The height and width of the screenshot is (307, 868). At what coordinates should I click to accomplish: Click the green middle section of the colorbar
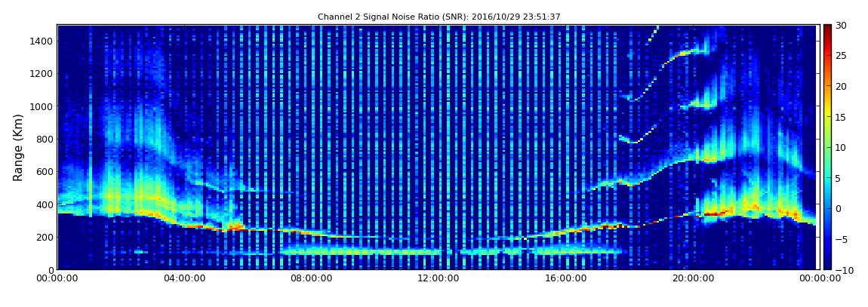(827, 147)
